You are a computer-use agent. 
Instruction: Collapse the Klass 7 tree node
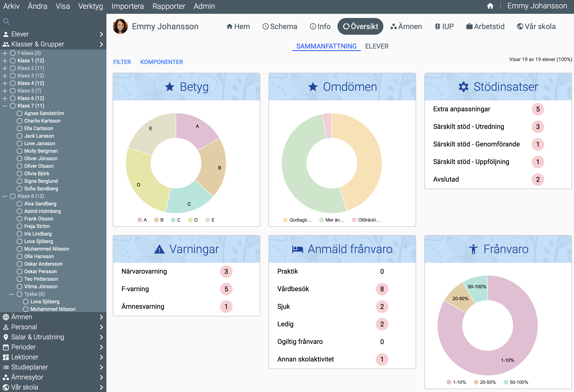pos(5,106)
